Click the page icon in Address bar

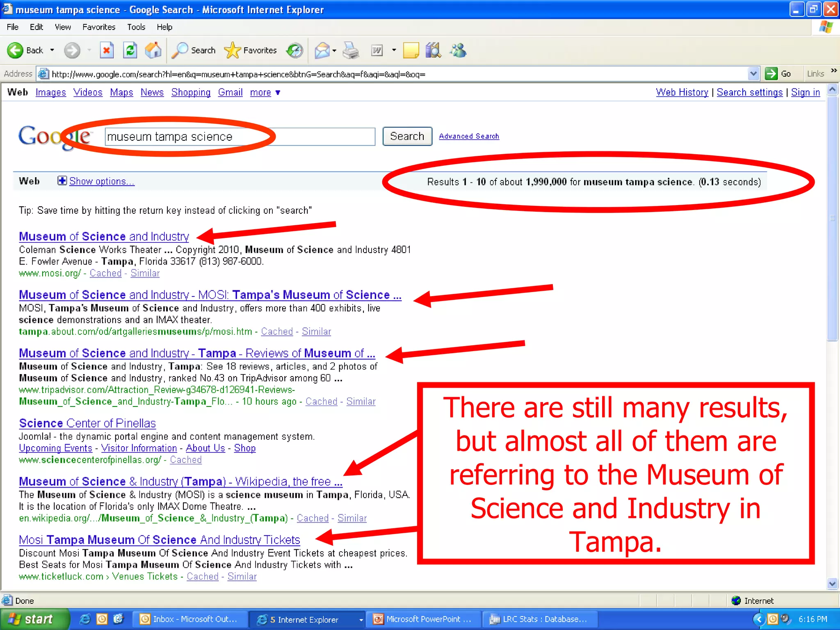[43, 74]
